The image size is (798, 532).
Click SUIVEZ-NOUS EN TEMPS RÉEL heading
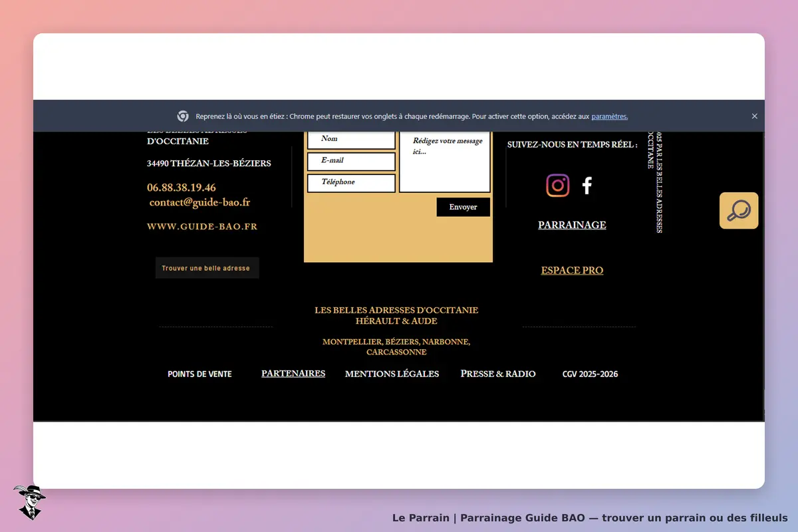tap(572, 144)
